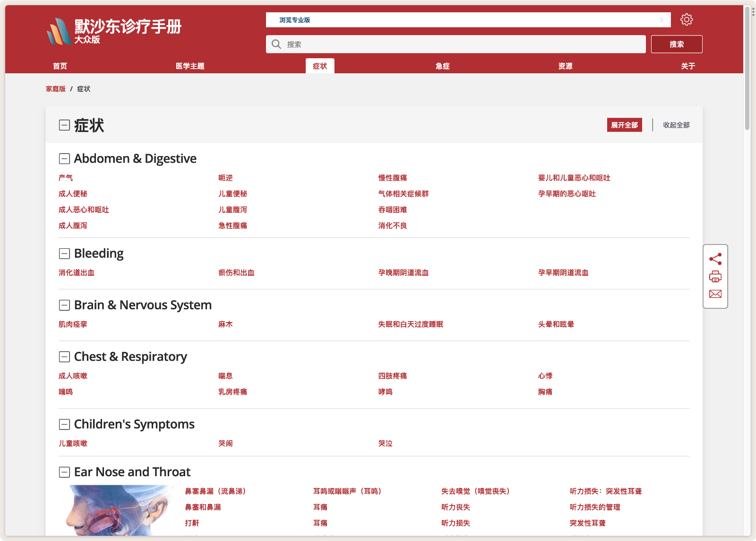Click the arrow in 浏览专业版 bar

661,20
